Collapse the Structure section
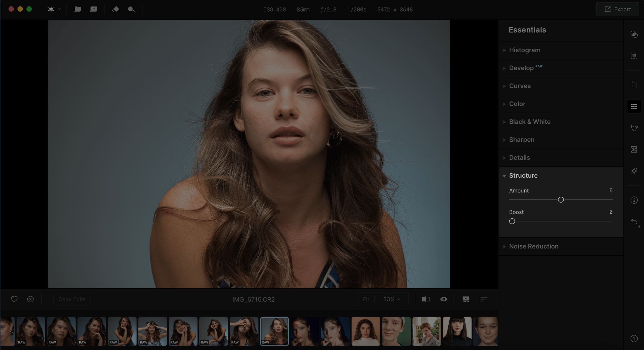Viewport: 644px width, 350px height. 523,175
